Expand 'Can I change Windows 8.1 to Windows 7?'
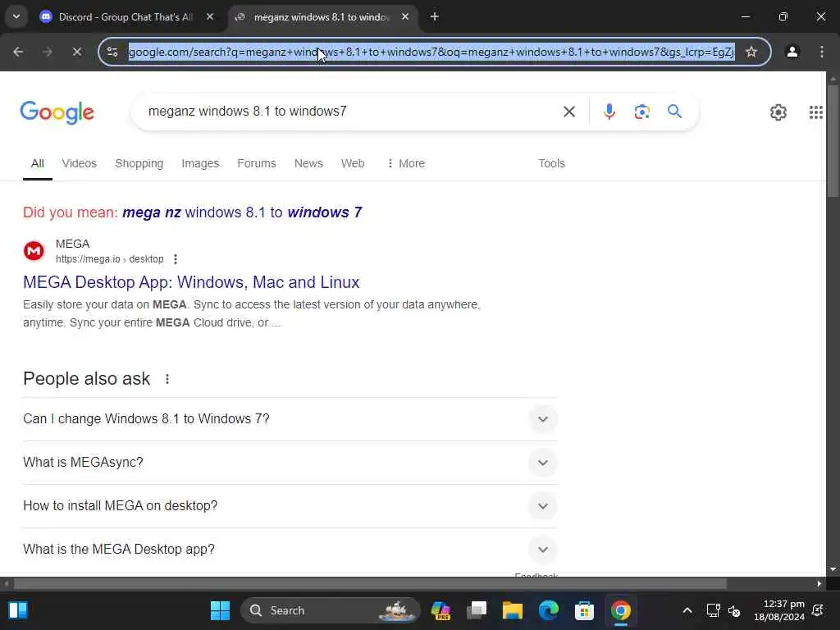 pos(290,419)
